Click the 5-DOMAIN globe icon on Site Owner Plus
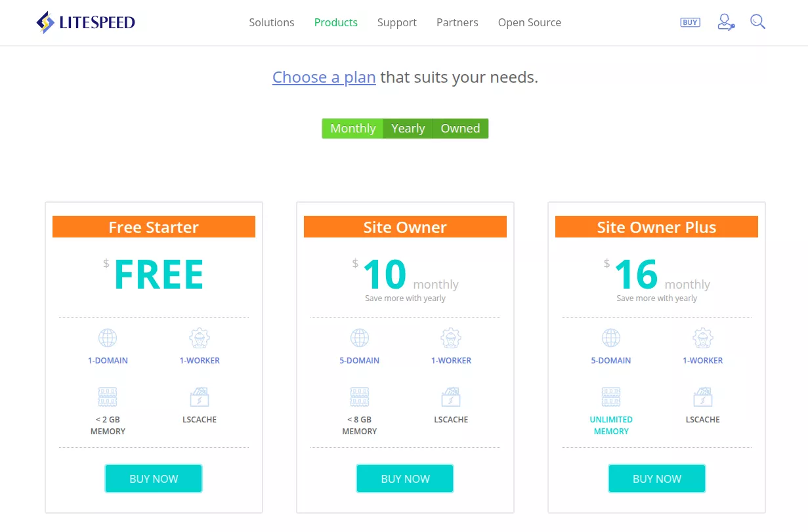Viewport: 808px width, 532px height. (x=610, y=338)
